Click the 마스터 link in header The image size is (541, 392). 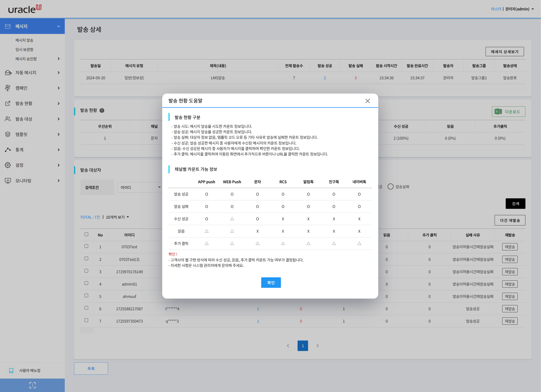click(496, 9)
